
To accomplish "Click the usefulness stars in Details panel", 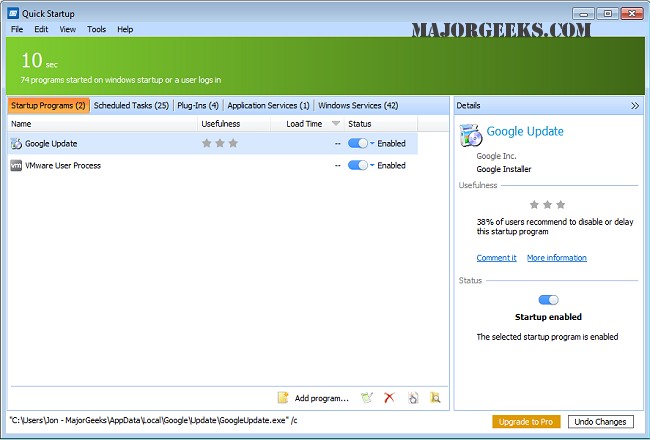I will [x=548, y=204].
